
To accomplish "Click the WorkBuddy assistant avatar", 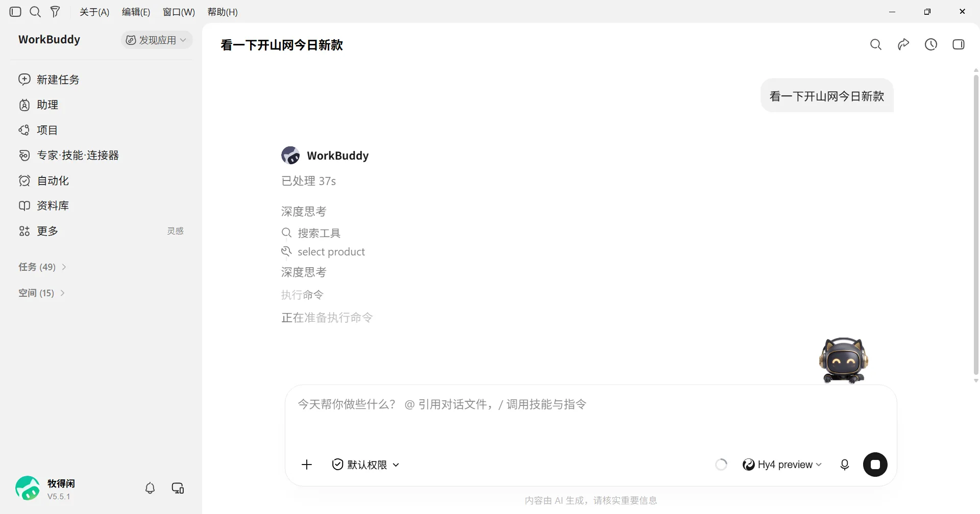I will tap(290, 155).
